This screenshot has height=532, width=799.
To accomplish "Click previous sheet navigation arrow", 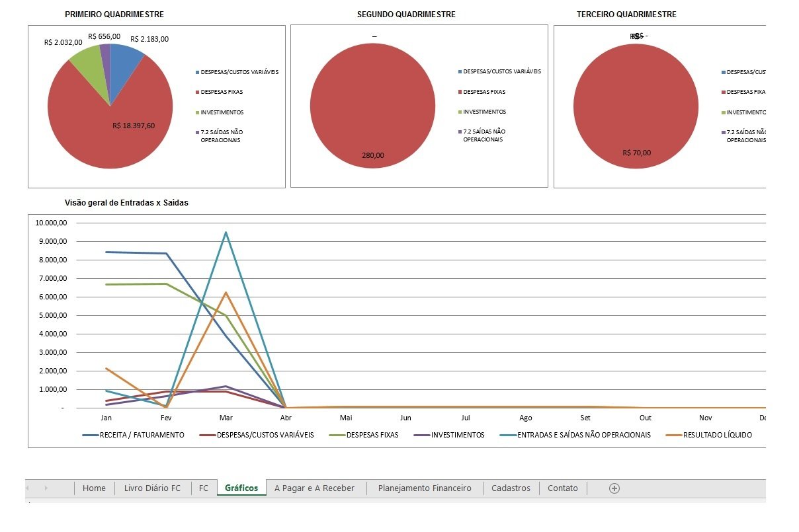I will pos(28,488).
